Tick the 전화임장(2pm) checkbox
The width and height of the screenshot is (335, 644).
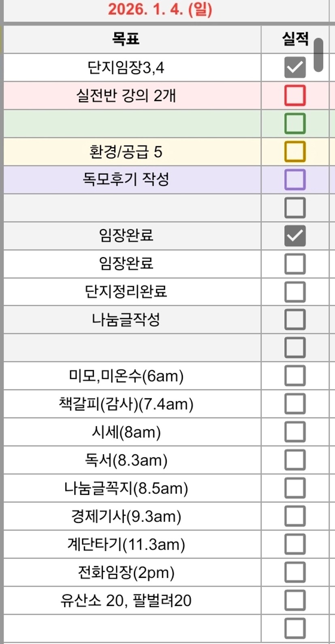(x=294, y=572)
